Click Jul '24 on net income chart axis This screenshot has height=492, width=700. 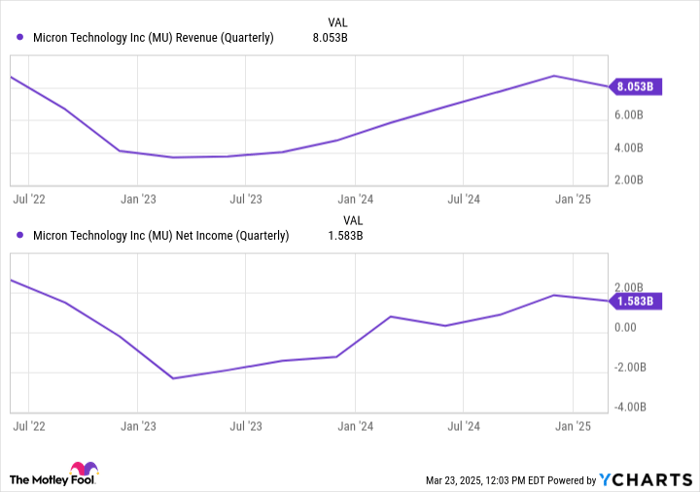[463, 426]
